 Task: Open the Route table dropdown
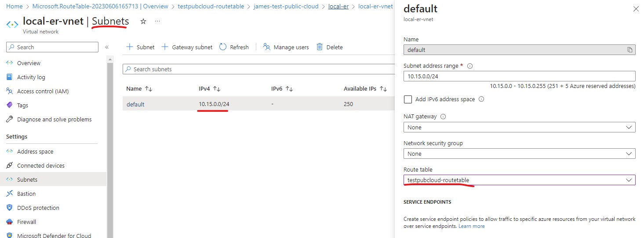(x=519, y=180)
